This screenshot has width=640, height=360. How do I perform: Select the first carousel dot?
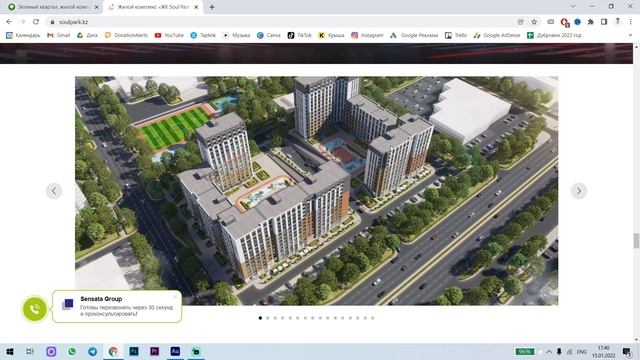pyautogui.click(x=260, y=318)
